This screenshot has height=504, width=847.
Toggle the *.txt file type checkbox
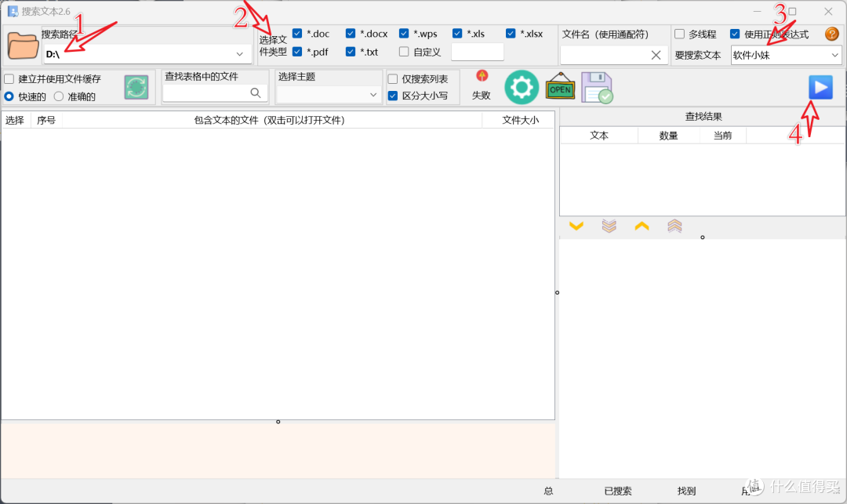point(351,52)
